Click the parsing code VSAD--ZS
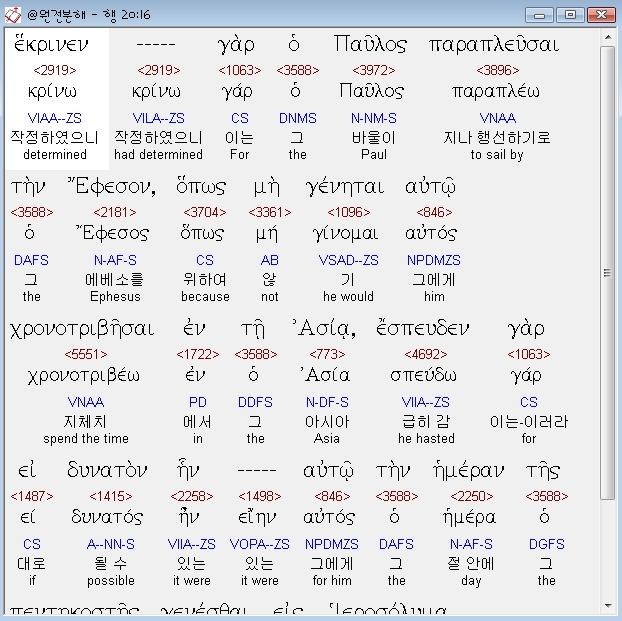 coord(348,260)
